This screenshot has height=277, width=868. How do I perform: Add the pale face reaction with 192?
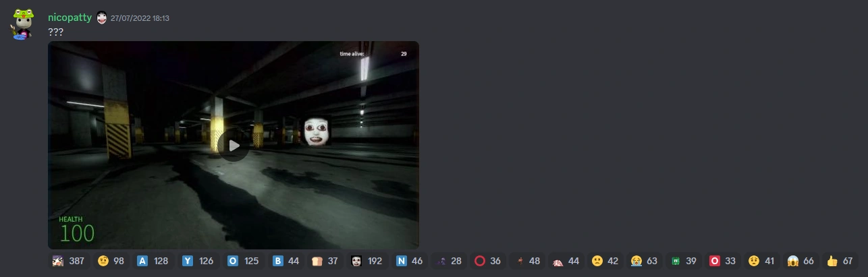[367, 261]
